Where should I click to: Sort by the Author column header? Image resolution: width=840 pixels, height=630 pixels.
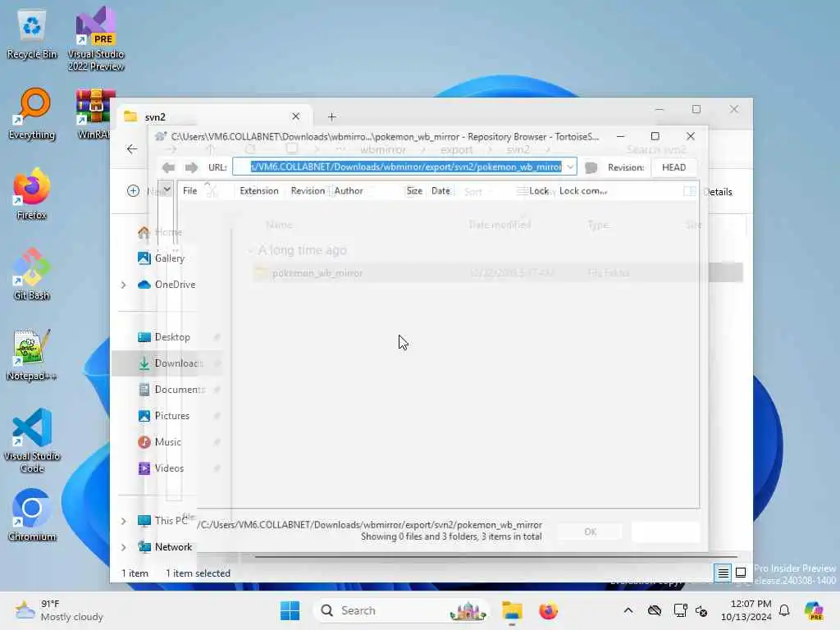point(349,190)
